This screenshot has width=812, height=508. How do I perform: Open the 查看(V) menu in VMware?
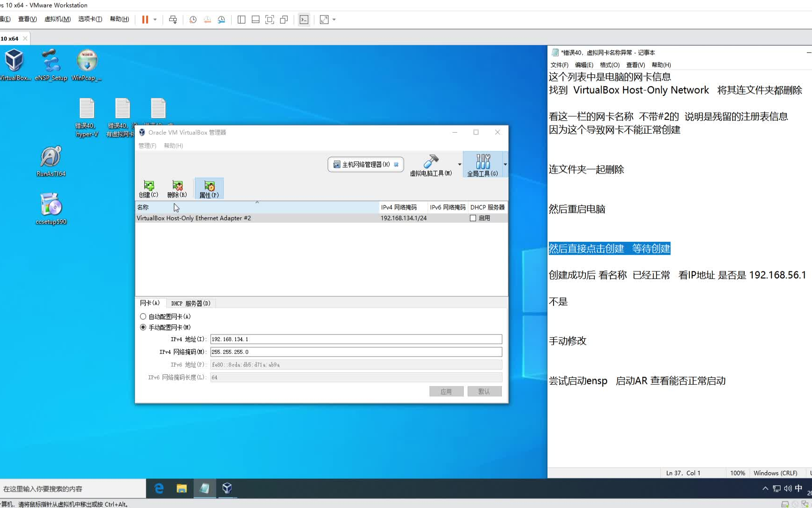[27, 19]
